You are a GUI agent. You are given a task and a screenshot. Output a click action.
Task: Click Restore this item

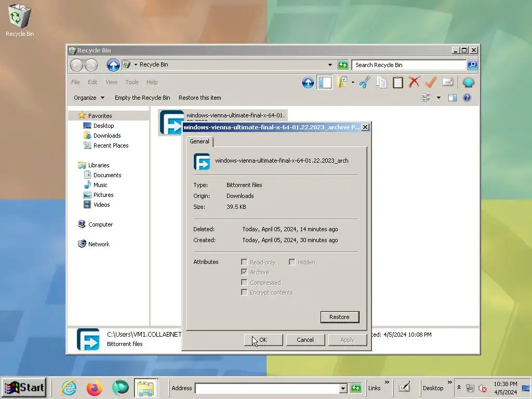[x=200, y=98]
